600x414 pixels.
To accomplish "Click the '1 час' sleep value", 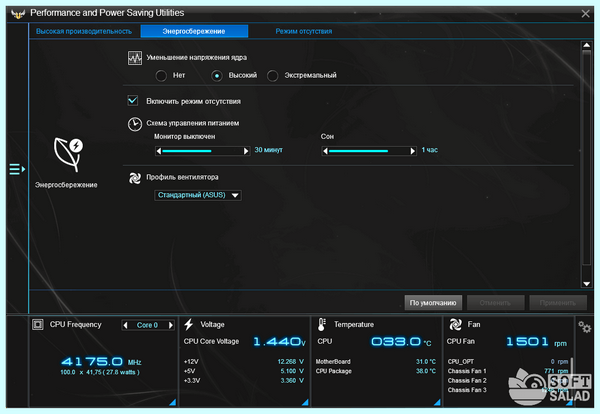I will click(430, 150).
